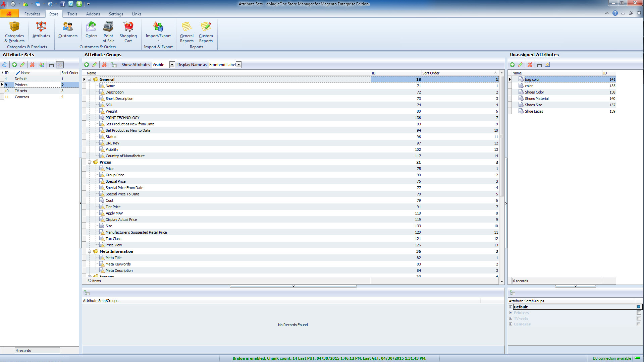Open Categories & Products from the ribbon
The image size is (644, 362).
14,32
